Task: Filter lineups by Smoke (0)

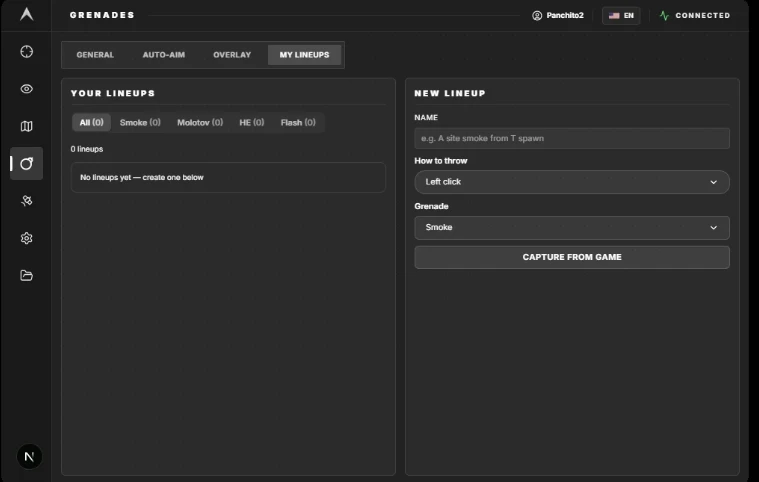Action: [140, 122]
